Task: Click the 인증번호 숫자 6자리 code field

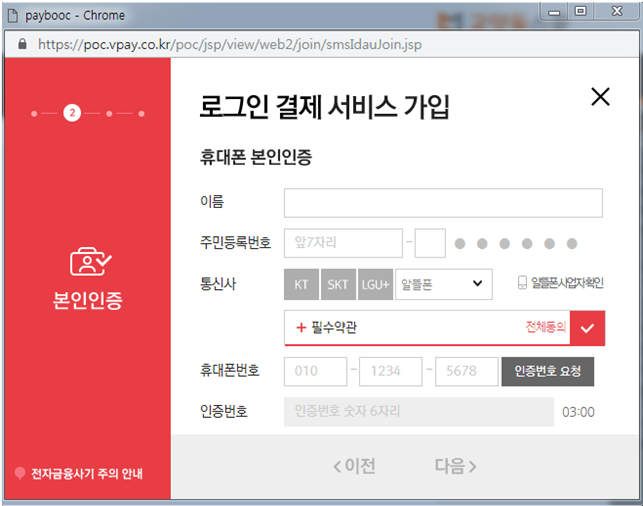Action: click(419, 411)
